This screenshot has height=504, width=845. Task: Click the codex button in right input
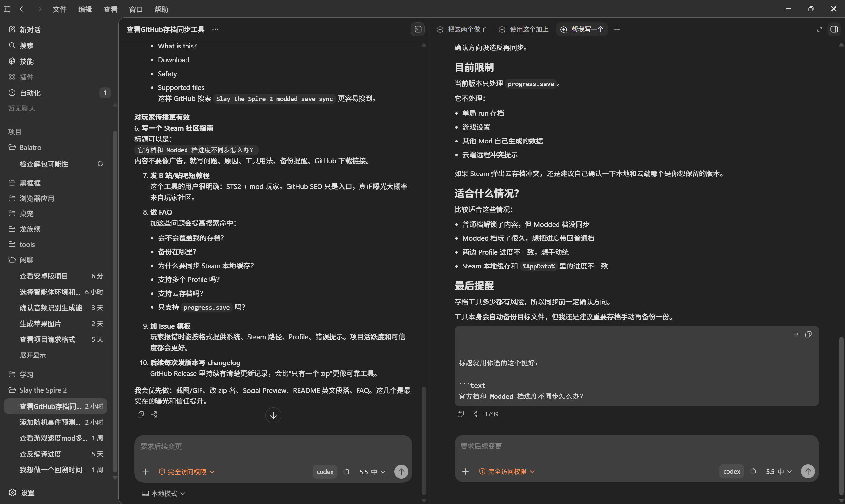click(731, 471)
